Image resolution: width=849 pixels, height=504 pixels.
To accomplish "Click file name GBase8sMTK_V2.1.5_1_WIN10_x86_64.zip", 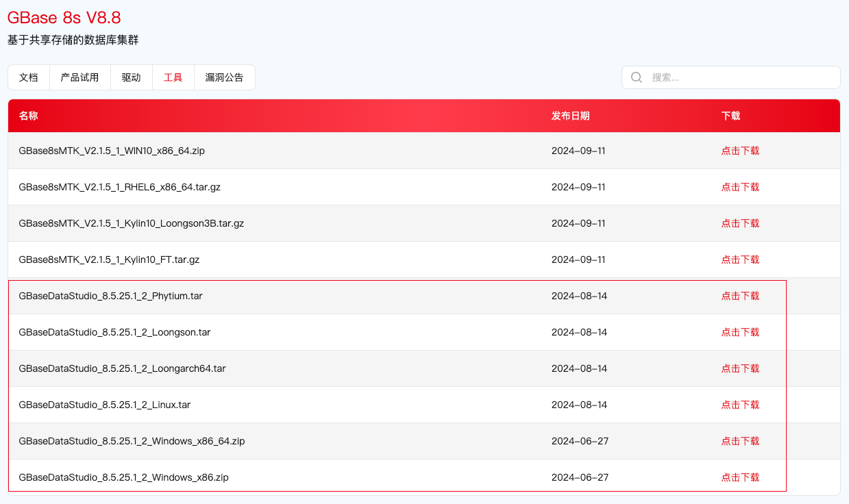I will [x=112, y=151].
